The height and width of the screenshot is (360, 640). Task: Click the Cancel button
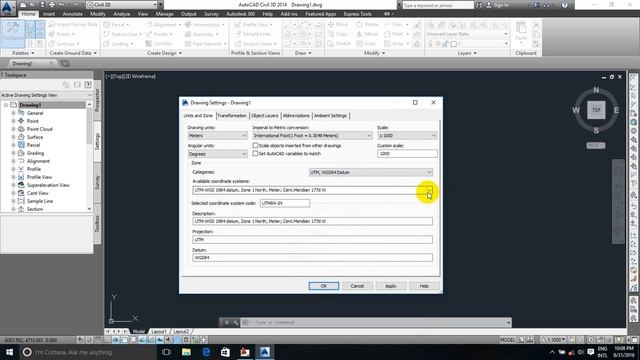pyautogui.click(x=357, y=286)
